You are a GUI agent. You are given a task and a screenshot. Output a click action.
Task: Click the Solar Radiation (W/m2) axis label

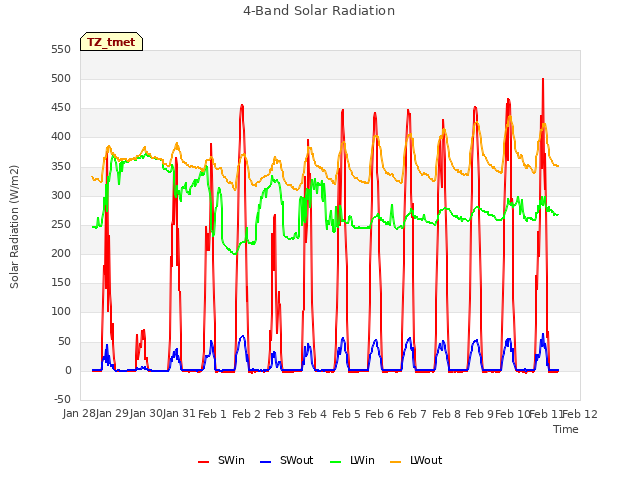(x=14, y=227)
